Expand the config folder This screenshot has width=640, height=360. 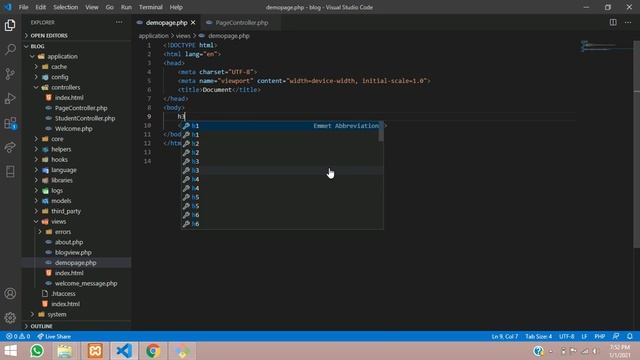pyautogui.click(x=60, y=77)
